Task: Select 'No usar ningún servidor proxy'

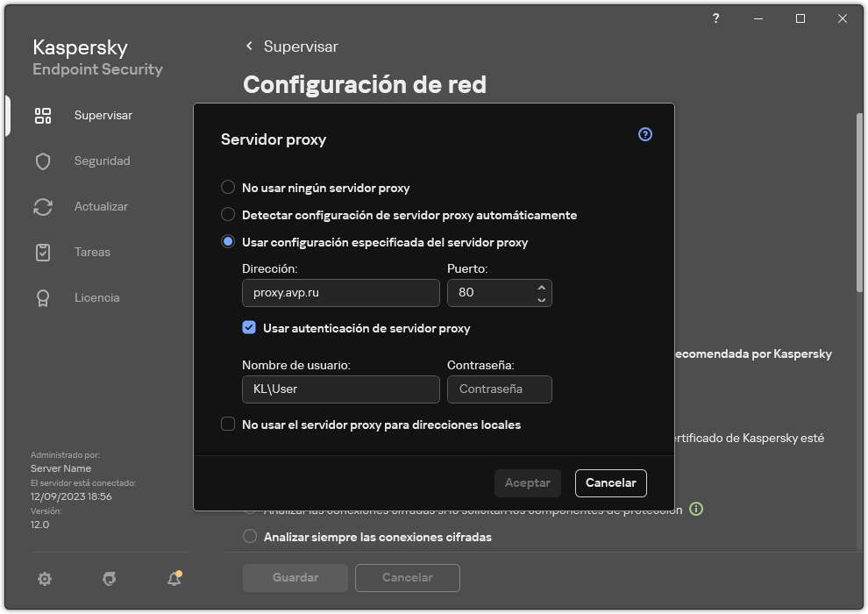Action: tap(228, 187)
